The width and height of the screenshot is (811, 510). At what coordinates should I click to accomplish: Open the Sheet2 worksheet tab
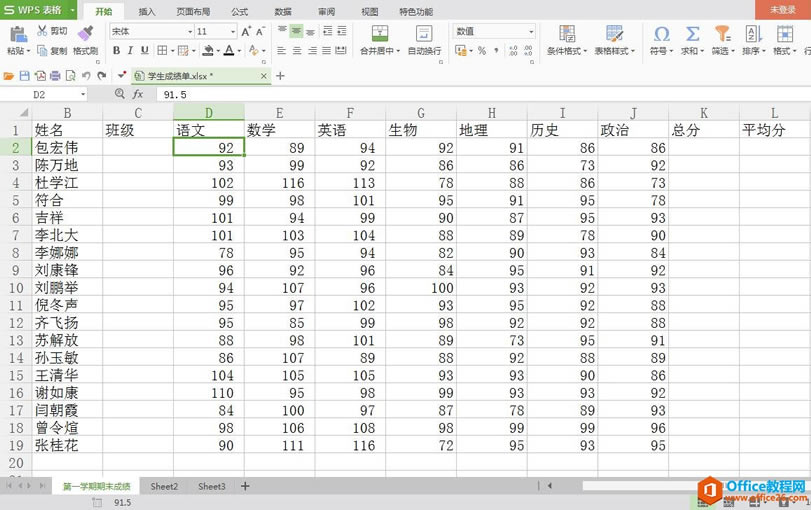coord(164,486)
